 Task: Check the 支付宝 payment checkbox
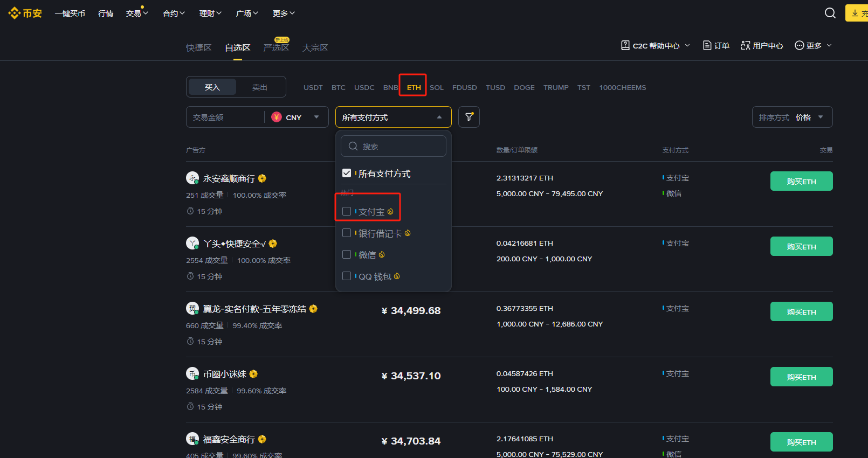click(x=347, y=211)
